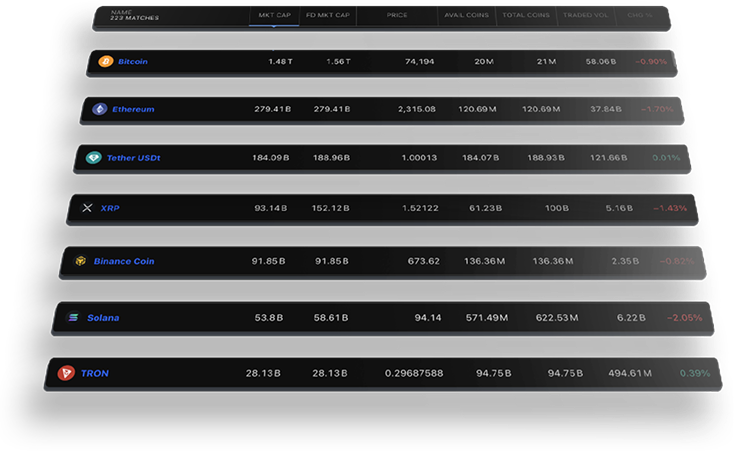This screenshot has width=734, height=452.
Task: Select Solana price 94.14
Action: click(428, 318)
